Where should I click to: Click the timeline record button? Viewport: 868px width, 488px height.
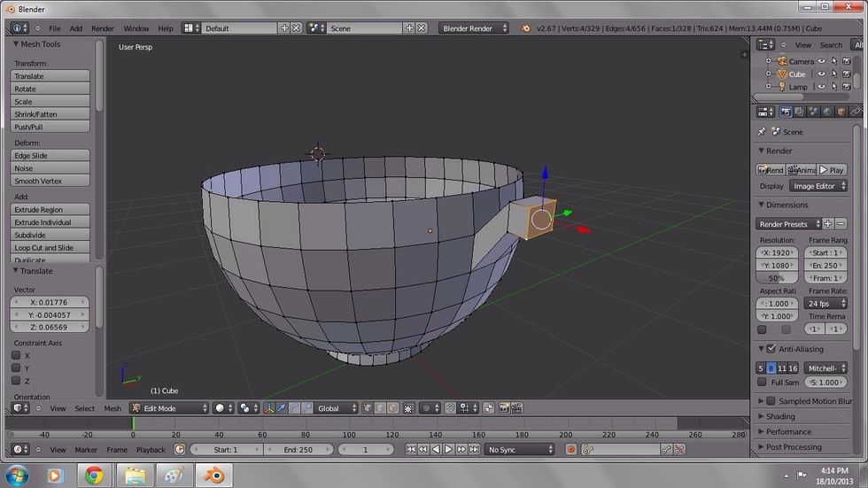(x=571, y=450)
